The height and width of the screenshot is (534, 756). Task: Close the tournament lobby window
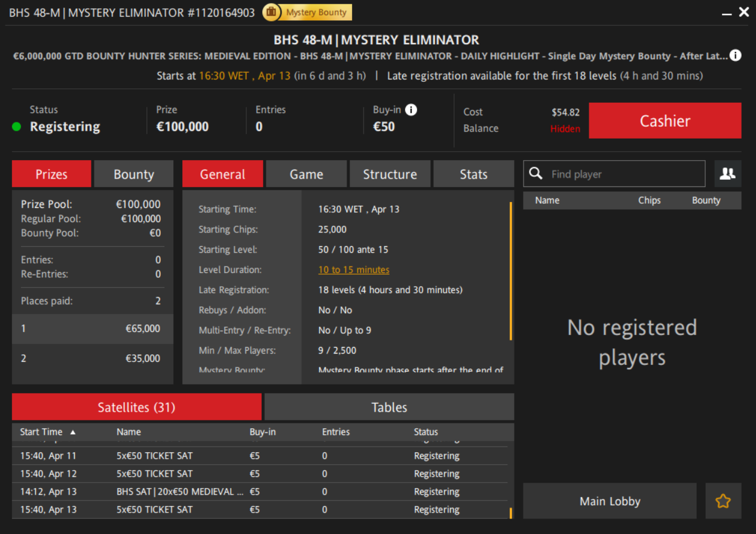(744, 13)
